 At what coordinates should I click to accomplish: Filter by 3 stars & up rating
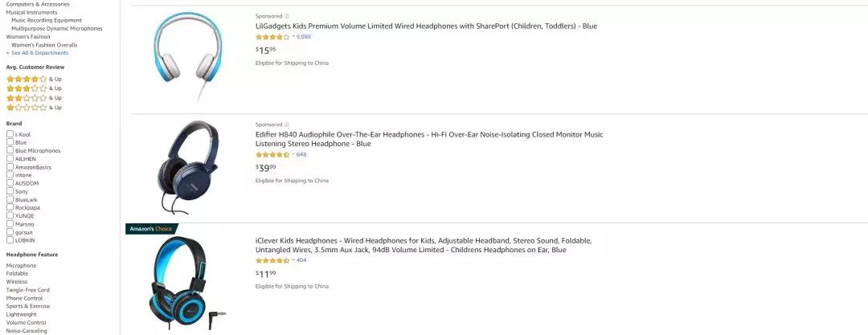click(x=27, y=88)
